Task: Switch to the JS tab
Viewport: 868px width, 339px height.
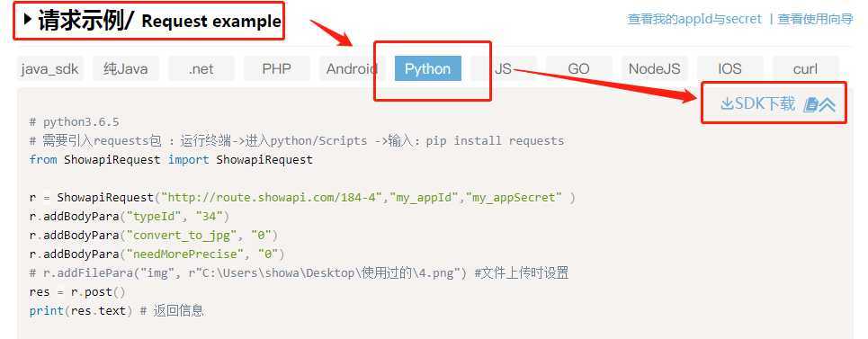Action: coord(503,68)
